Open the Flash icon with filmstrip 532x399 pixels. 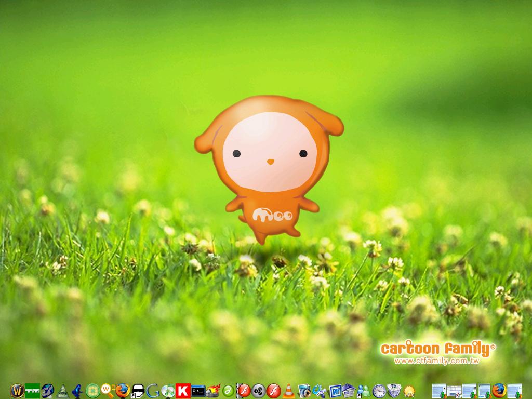pyautogui.click(x=243, y=391)
